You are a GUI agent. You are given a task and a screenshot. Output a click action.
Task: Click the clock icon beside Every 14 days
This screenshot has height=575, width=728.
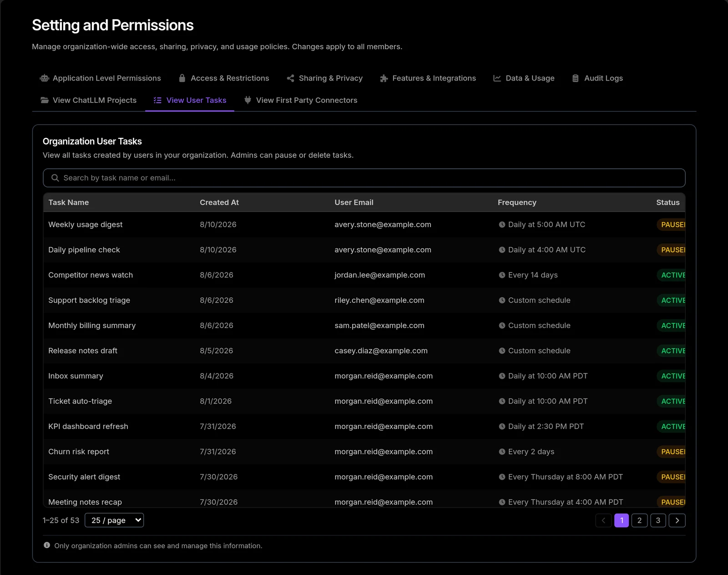pos(502,275)
